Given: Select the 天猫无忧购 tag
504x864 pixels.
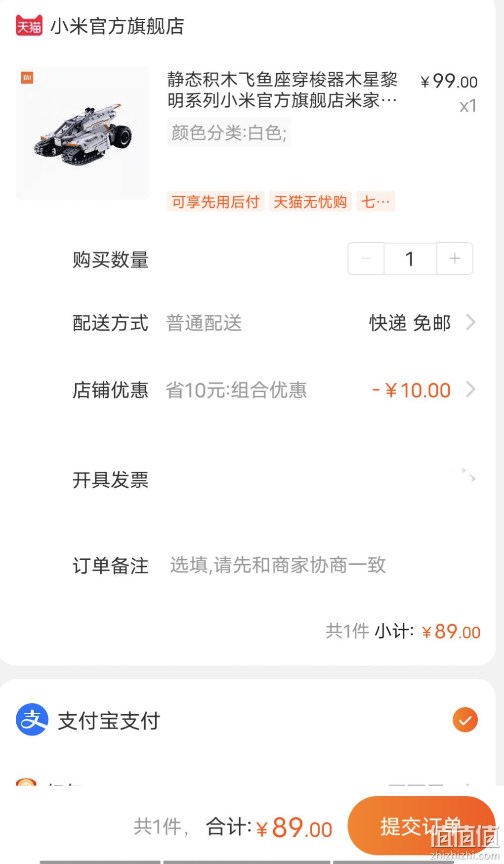Looking at the screenshot, I should pyautogui.click(x=310, y=202).
